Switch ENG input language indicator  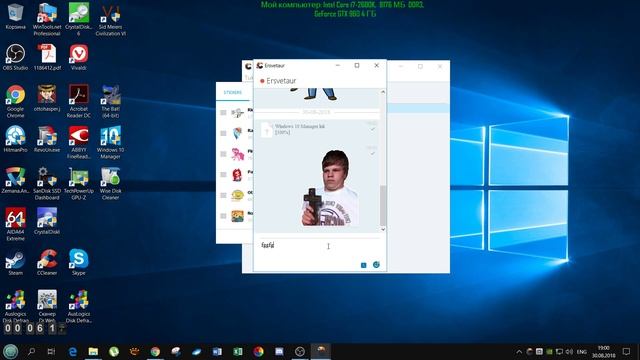582,351
